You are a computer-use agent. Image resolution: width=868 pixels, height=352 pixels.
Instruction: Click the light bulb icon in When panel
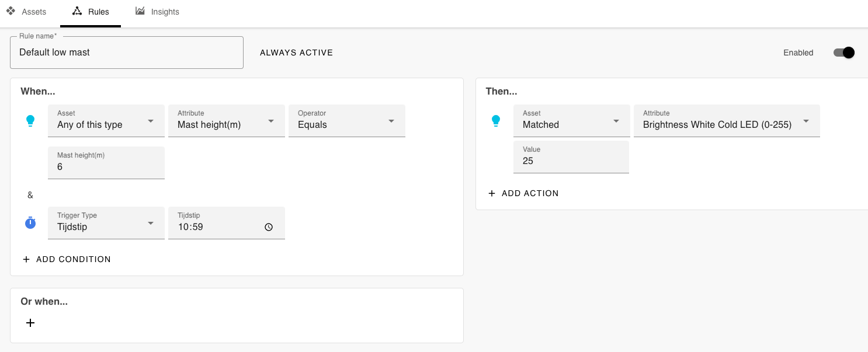[30, 121]
